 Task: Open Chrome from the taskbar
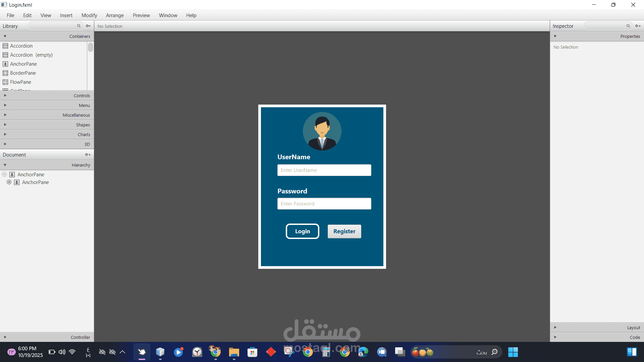tap(308, 352)
